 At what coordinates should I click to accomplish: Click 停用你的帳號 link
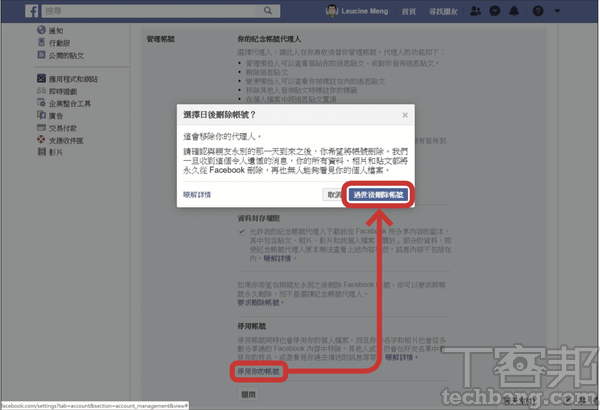pos(258,371)
